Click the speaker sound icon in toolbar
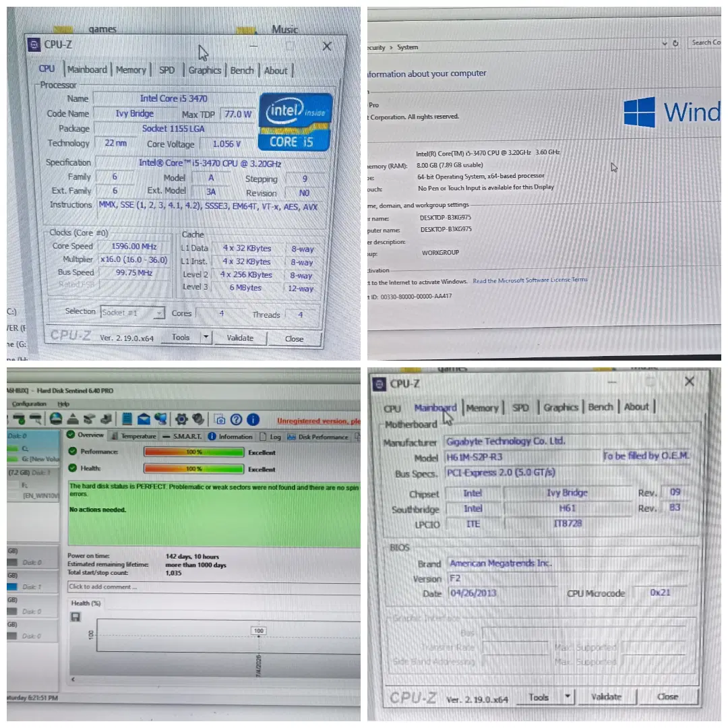728x728 pixels. click(x=198, y=419)
